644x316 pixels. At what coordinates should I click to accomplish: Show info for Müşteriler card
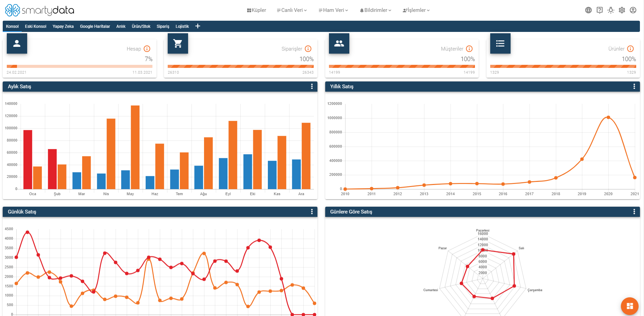(469, 49)
